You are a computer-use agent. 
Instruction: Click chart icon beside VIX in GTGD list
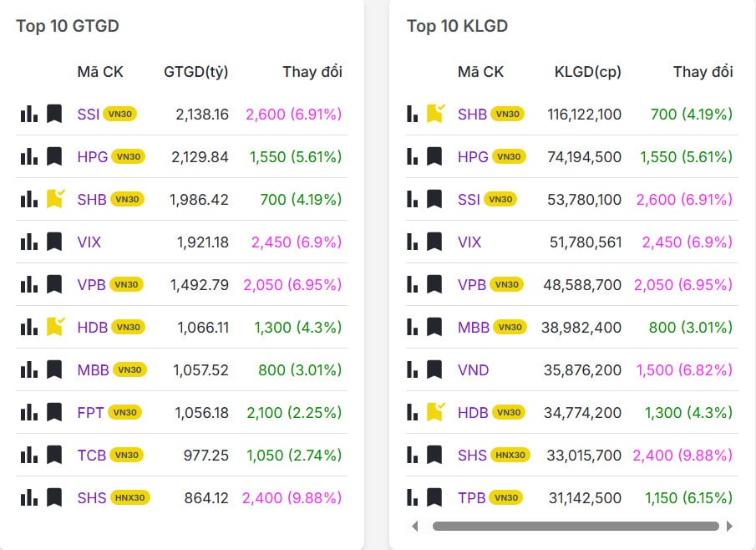[x=29, y=242]
